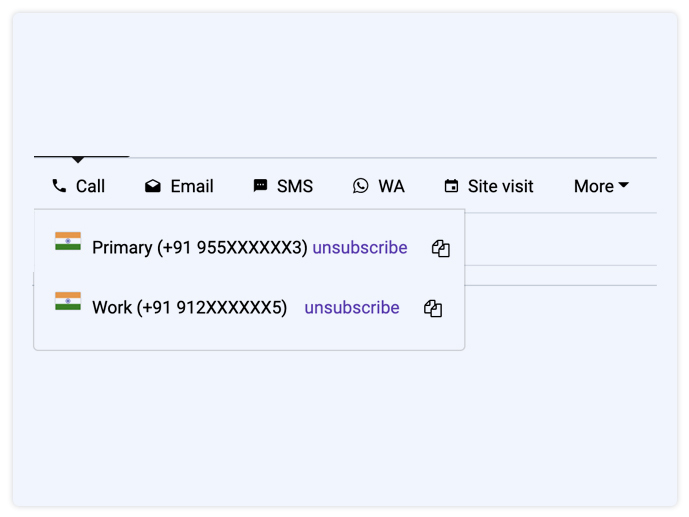The height and width of the screenshot is (517, 689).
Task: Copy the Work phone number
Action: click(x=433, y=308)
